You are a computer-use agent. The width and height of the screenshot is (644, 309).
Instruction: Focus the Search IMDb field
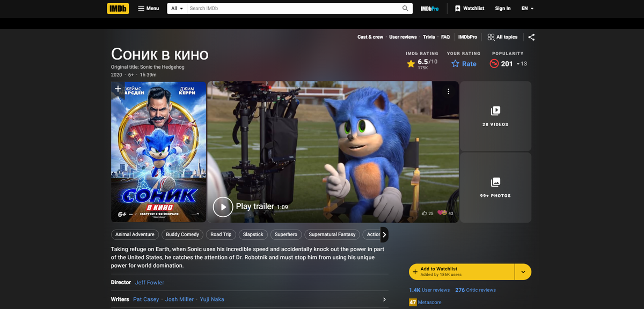pyautogui.click(x=293, y=9)
